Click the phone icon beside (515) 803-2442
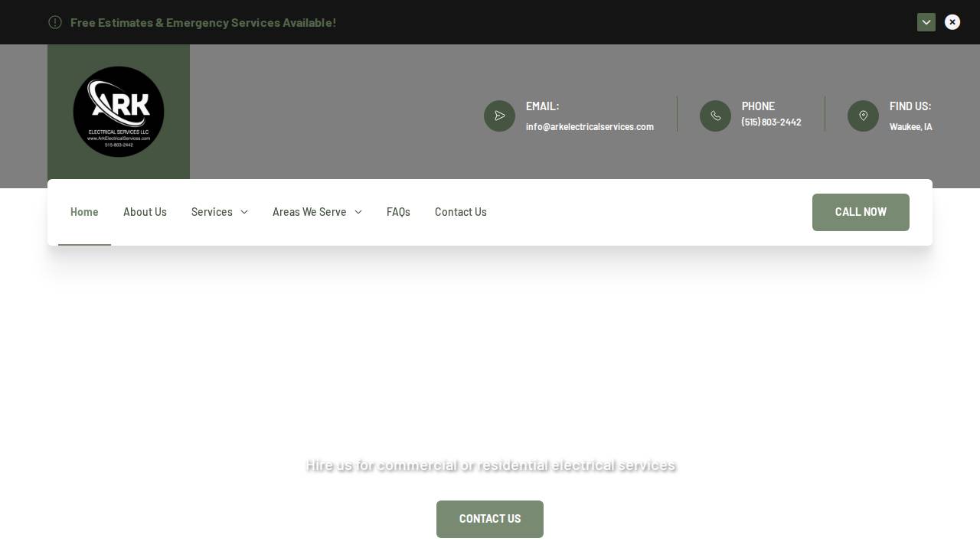The height and width of the screenshot is (551, 980). pos(715,116)
